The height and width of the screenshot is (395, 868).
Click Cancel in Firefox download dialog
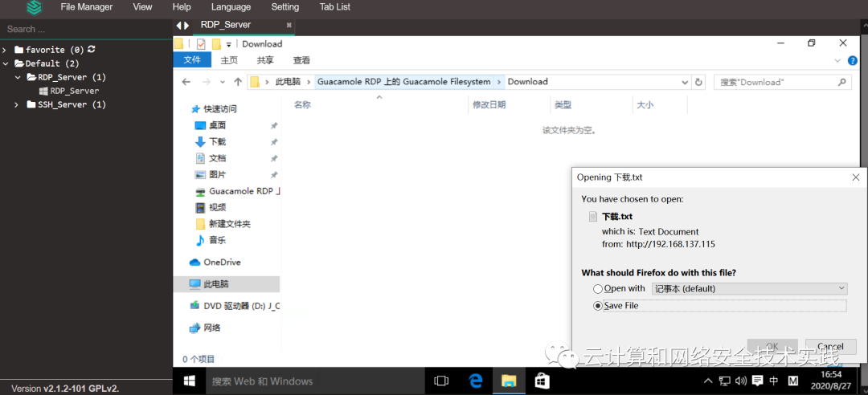(x=830, y=346)
